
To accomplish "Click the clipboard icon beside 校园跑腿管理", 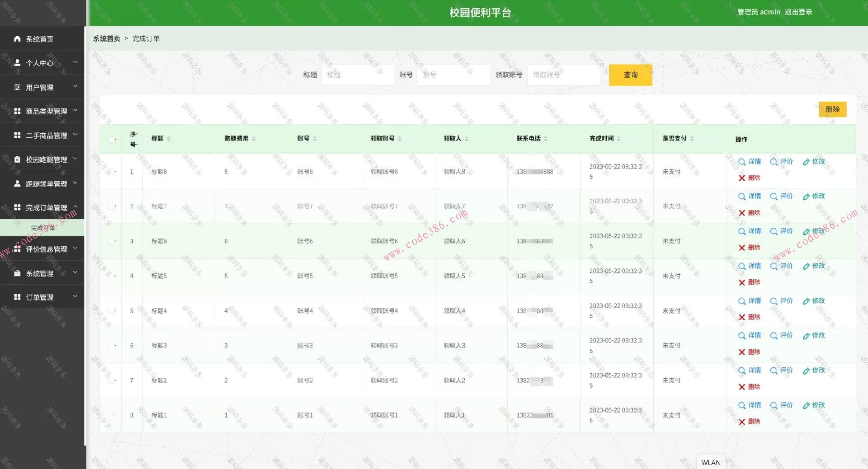I will (x=17, y=159).
